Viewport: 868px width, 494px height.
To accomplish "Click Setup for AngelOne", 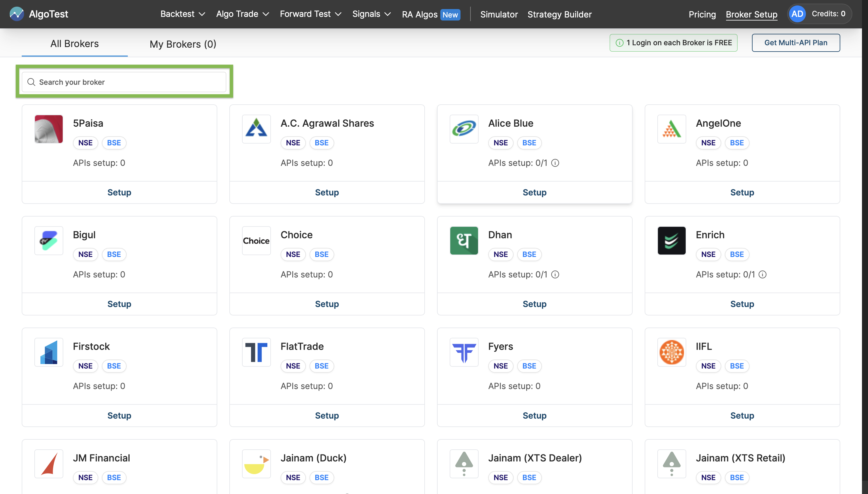I will coord(742,192).
